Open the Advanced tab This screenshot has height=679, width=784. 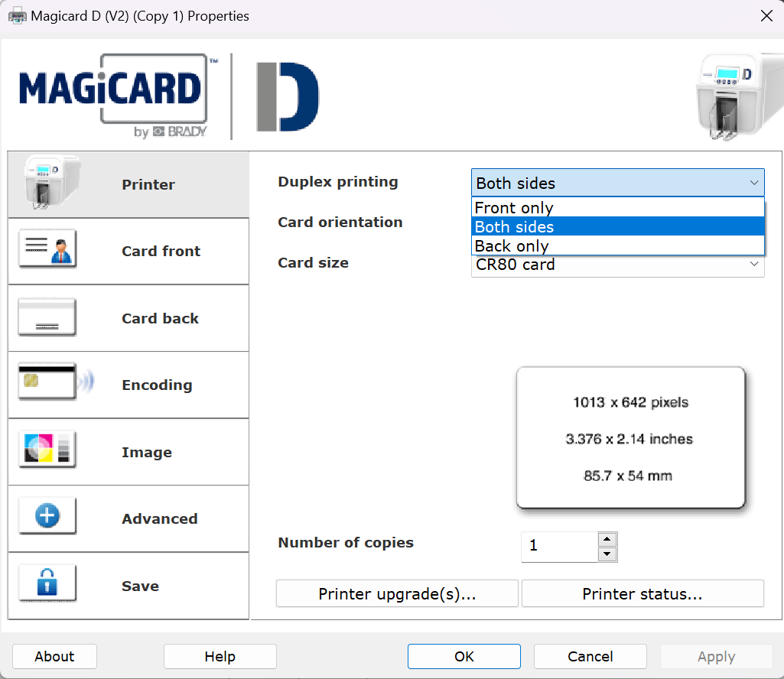point(128,519)
